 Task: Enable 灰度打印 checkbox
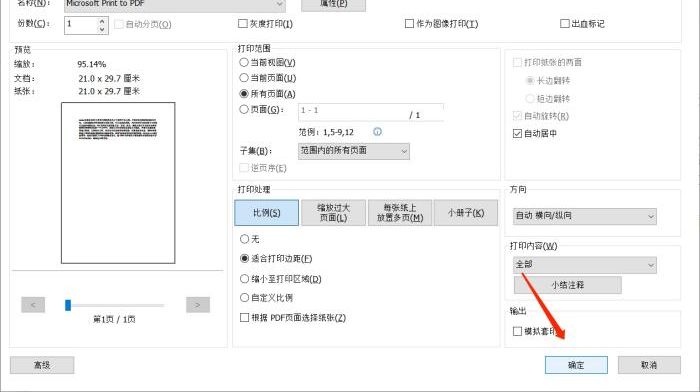pyautogui.click(x=243, y=24)
